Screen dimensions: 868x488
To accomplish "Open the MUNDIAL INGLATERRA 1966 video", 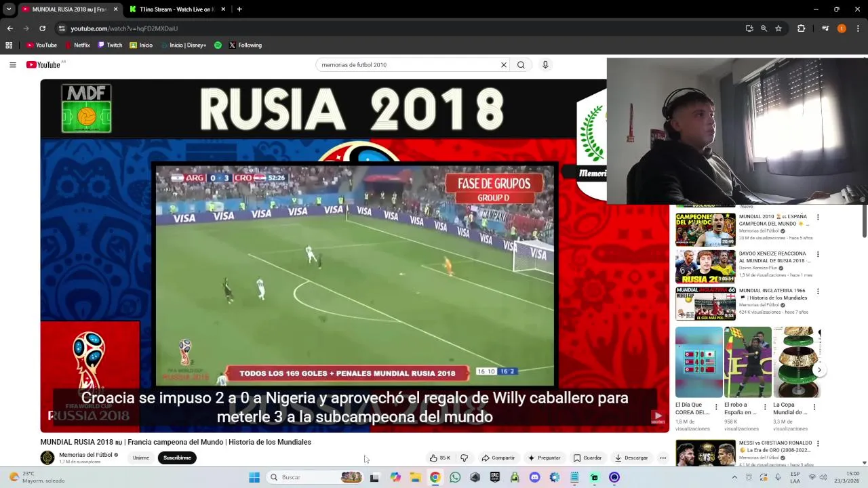I will tap(705, 304).
